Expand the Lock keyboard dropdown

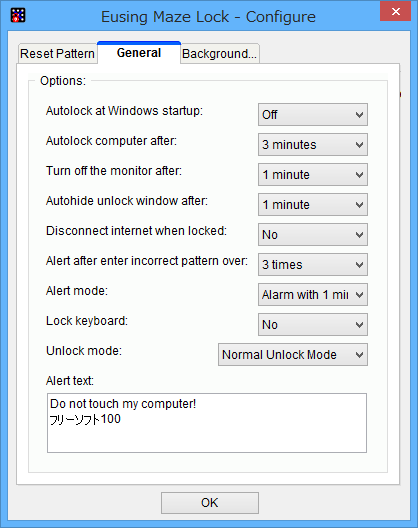(313, 324)
